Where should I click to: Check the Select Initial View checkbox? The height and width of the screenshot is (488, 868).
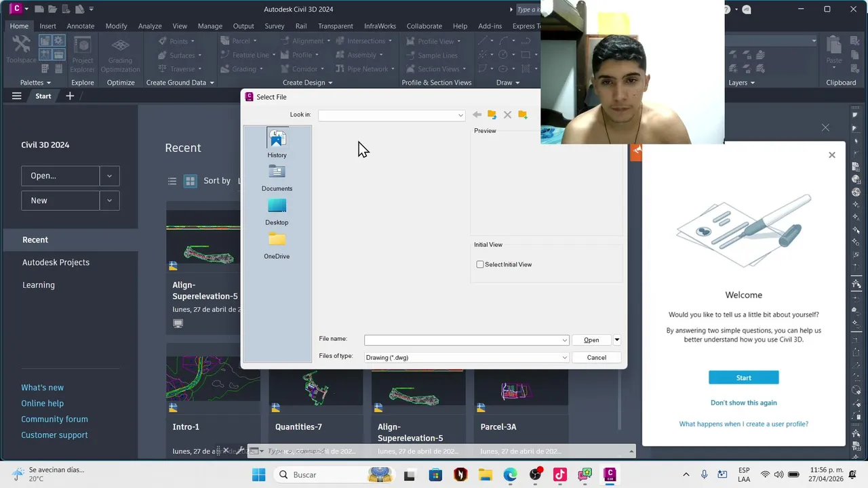point(480,264)
